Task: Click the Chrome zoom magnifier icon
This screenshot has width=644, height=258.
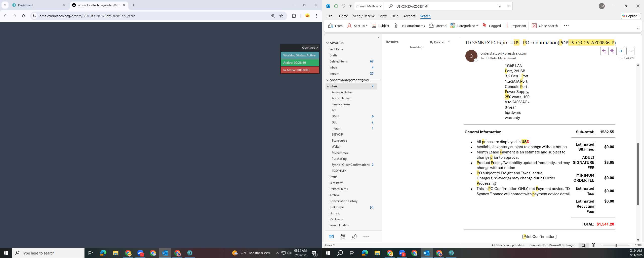Action: click(x=273, y=16)
